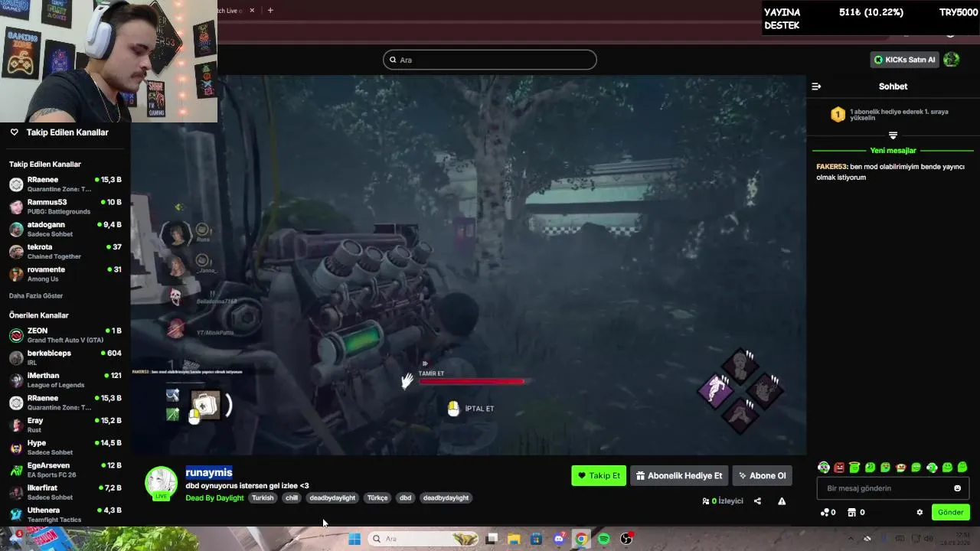980x551 pixels.
Task: Open Dead By Daylight category link
Action: [214, 498]
